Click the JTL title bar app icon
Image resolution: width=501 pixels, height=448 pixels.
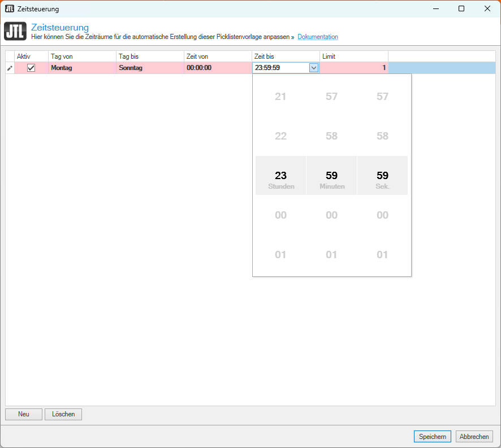(x=9, y=9)
